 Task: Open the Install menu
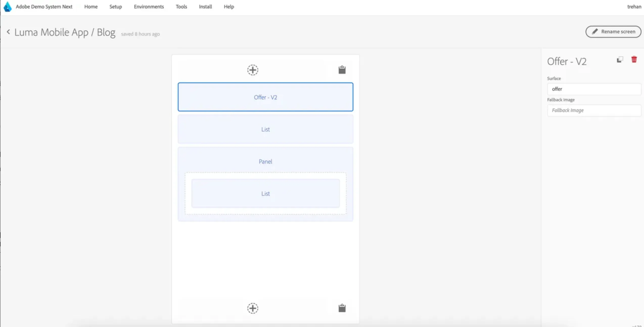tap(205, 7)
